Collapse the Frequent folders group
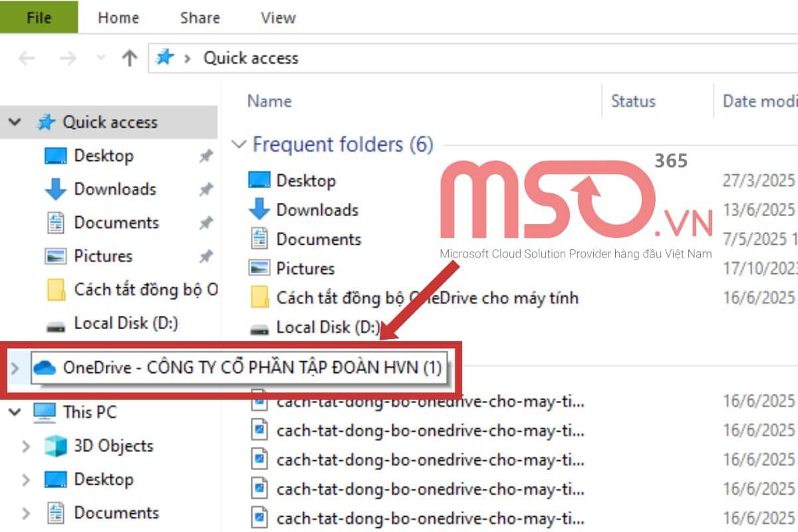Viewport: 798px width, 532px height. [x=238, y=144]
